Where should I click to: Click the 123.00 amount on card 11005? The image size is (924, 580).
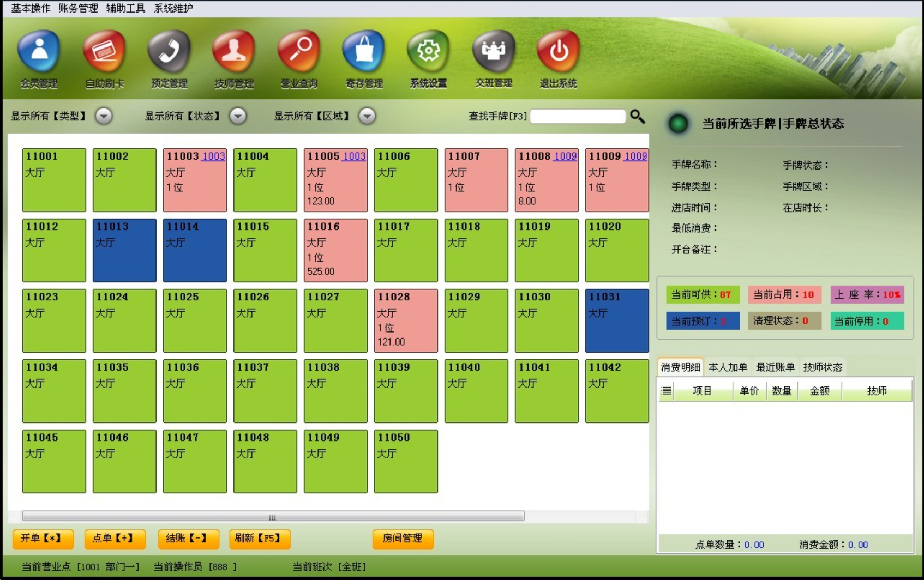[x=321, y=201]
